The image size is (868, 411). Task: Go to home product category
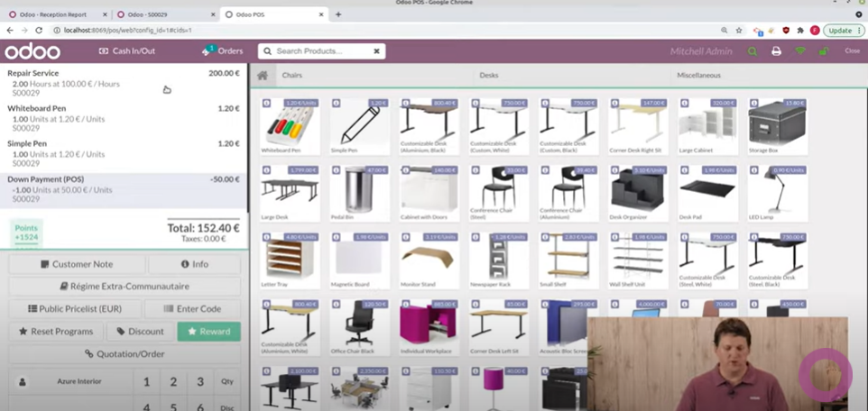click(x=263, y=75)
